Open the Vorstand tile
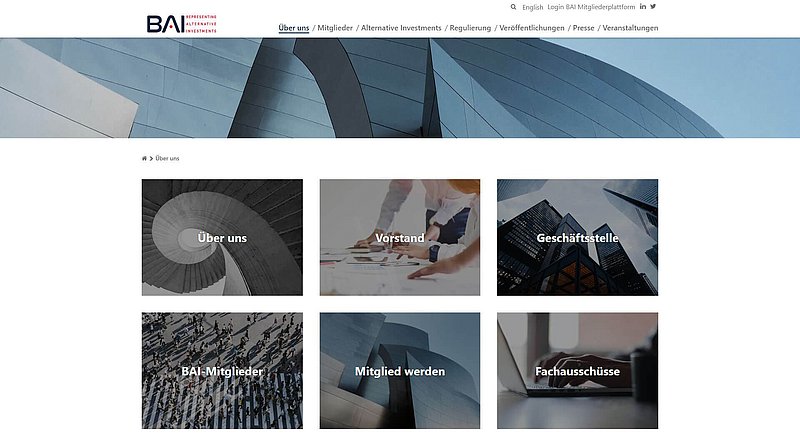 [x=400, y=237]
